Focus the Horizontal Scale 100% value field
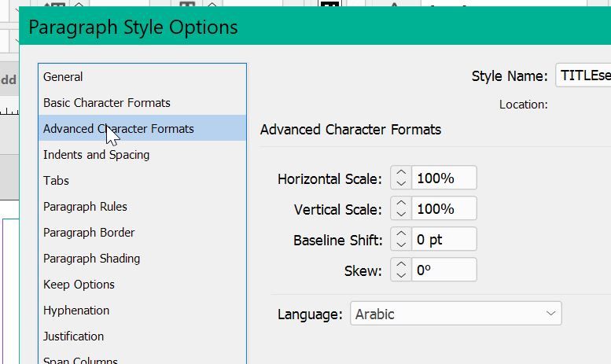 point(444,178)
